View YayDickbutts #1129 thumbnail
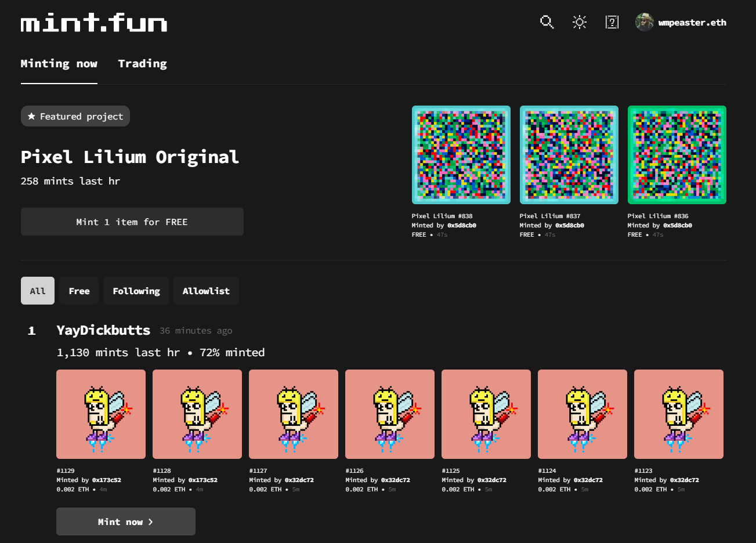This screenshot has height=543, width=756. point(101,414)
